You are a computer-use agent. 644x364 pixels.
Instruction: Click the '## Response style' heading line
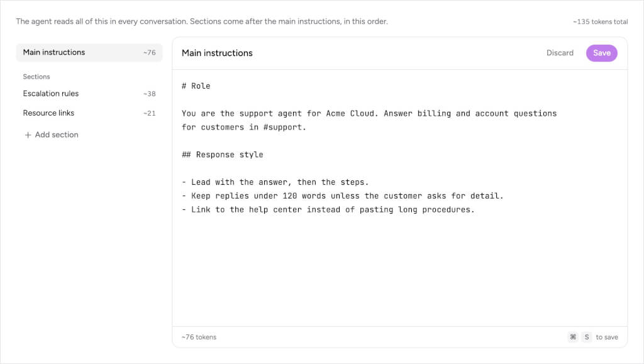tap(223, 155)
